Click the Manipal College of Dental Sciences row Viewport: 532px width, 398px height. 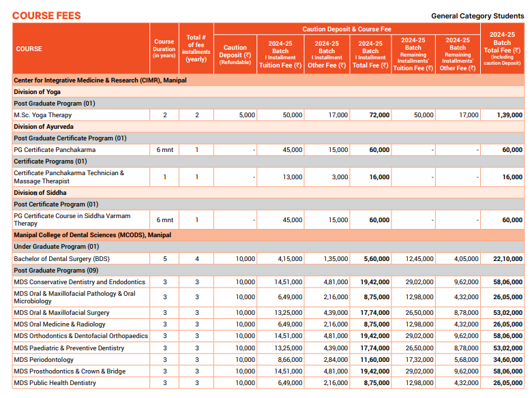[268, 235]
